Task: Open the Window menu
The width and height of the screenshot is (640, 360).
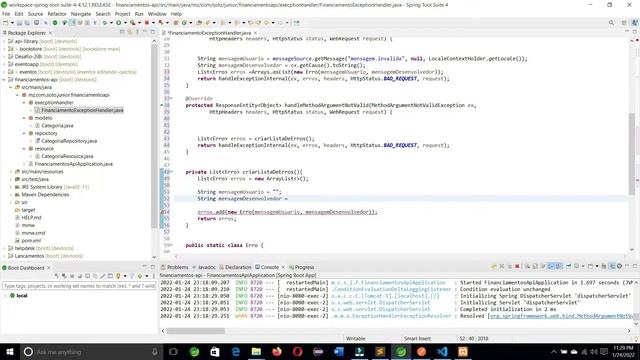Action: tap(157, 14)
